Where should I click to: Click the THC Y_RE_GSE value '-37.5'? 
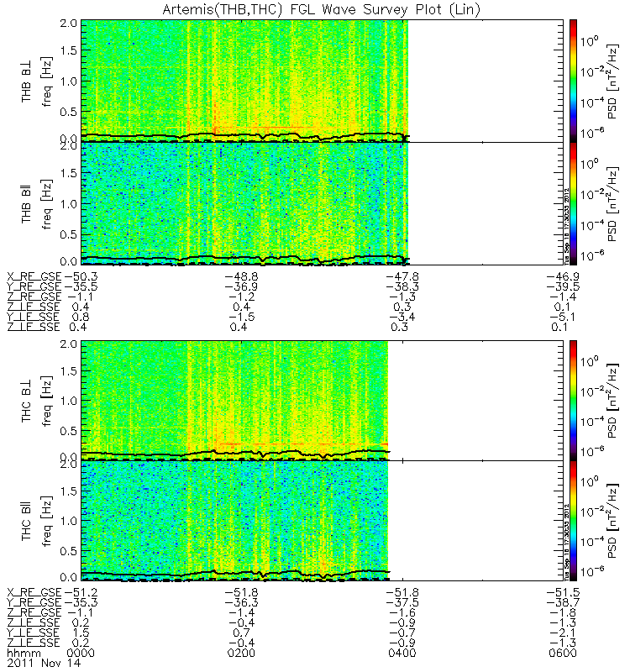click(x=402, y=602)
